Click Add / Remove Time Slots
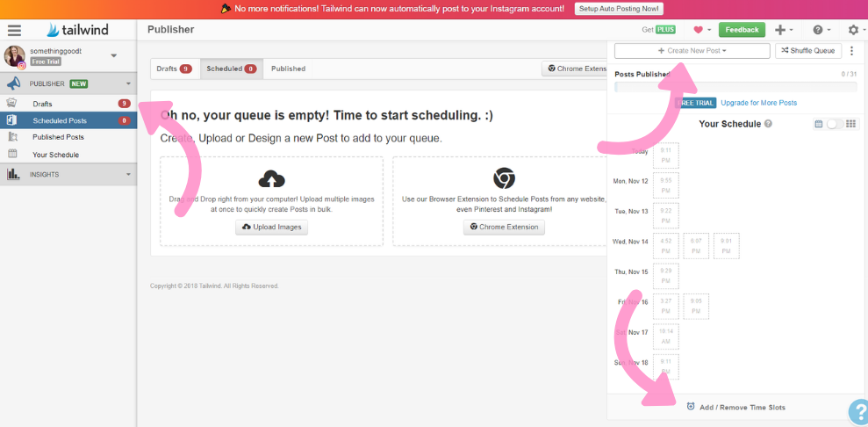868x427 pixels. [x=742, y=407]
